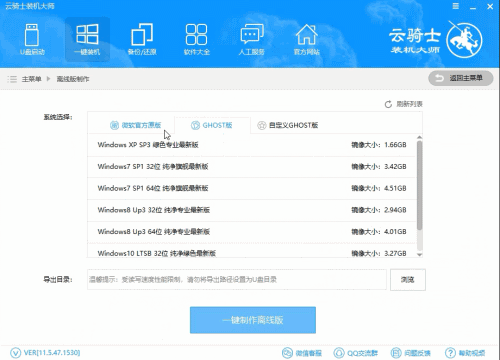Click the list scroll down arrow
Image resolution: width=500 pixels, height=360 pixels.
[420, 254]
